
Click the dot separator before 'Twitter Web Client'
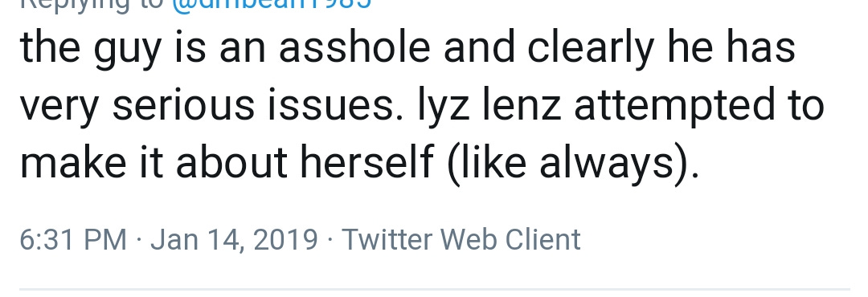pyautogui.click(x=330, y=241)
